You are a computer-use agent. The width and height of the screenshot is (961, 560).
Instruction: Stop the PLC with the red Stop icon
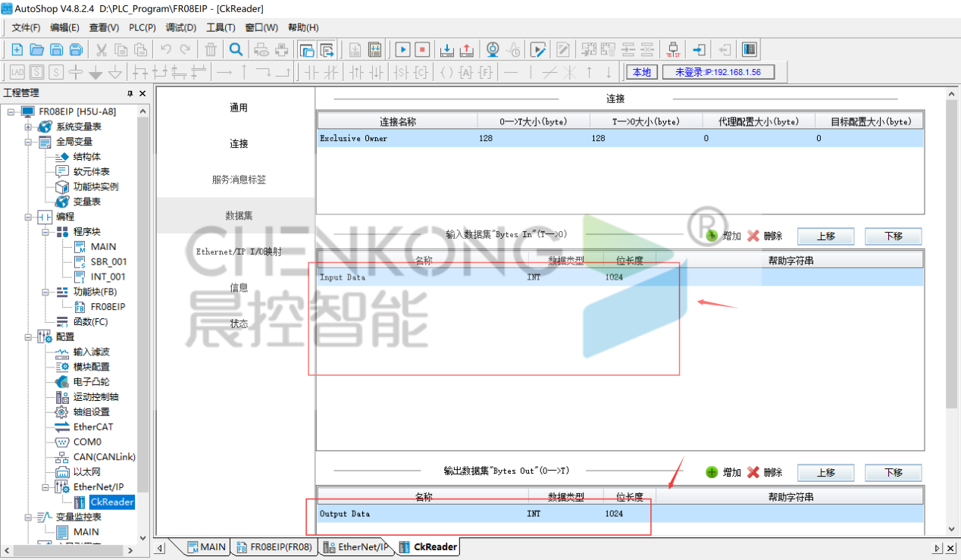[x=422, y=50]
